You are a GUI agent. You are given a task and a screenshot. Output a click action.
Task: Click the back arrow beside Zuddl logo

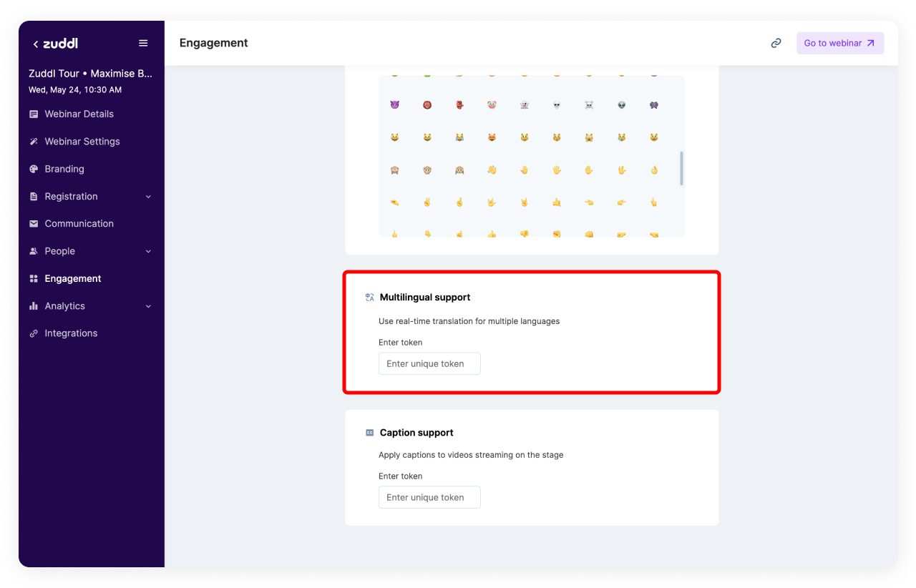[36, 44]
